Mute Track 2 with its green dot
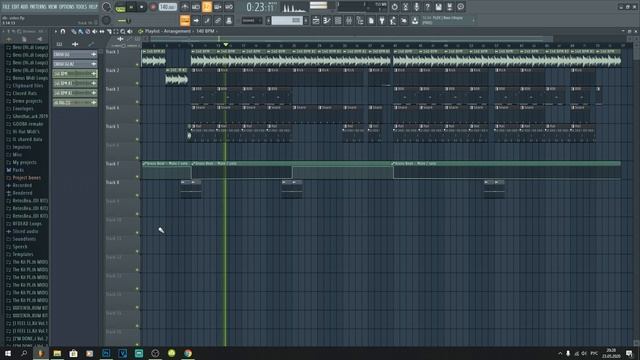 [137, 83]
